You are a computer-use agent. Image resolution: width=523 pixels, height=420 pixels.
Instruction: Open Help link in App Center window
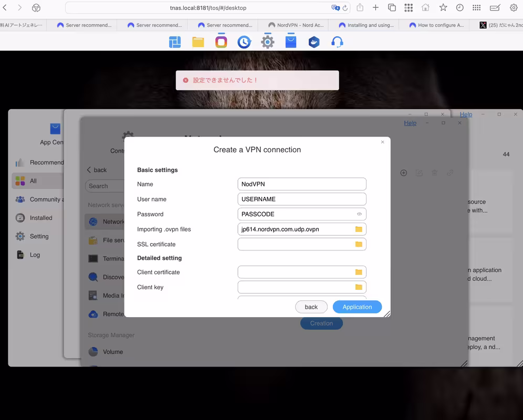pos(466,114)
